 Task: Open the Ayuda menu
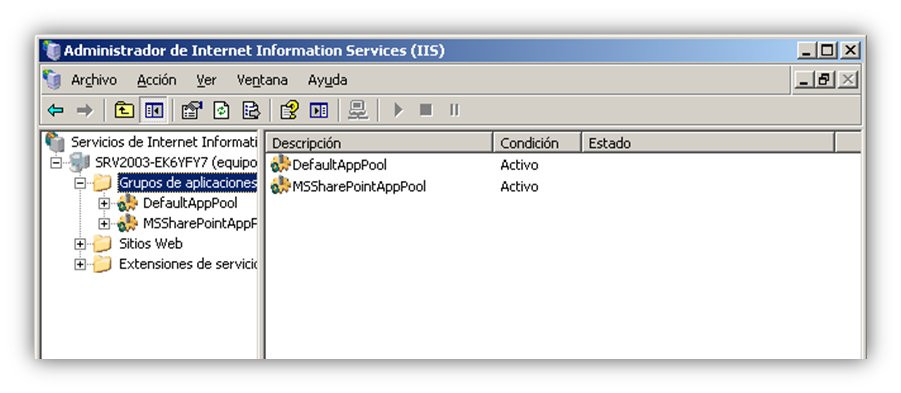(x=327, y=80)
